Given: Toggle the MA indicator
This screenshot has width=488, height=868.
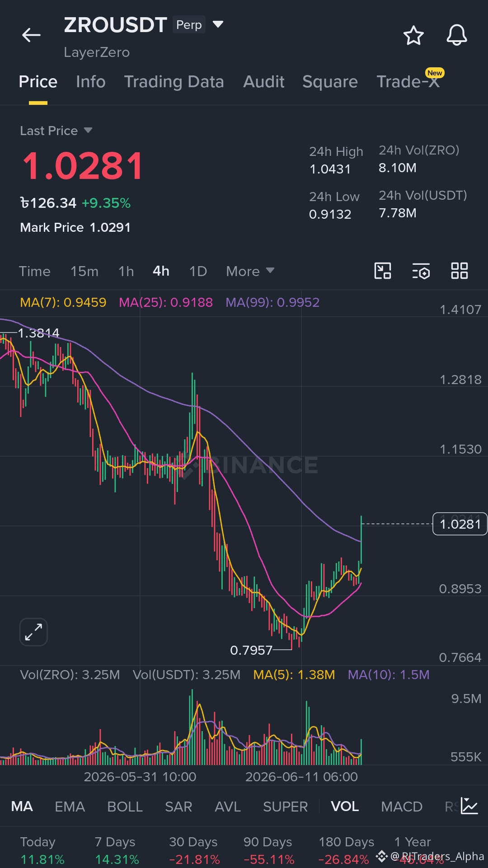Looking at the screenshot, I should pyautogui.click(x=22, y=806).
